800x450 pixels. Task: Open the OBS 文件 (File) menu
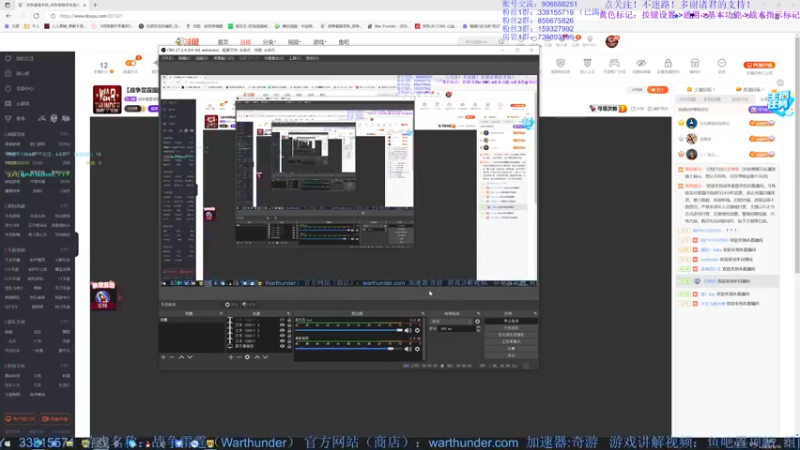click(x=167, y=58)
